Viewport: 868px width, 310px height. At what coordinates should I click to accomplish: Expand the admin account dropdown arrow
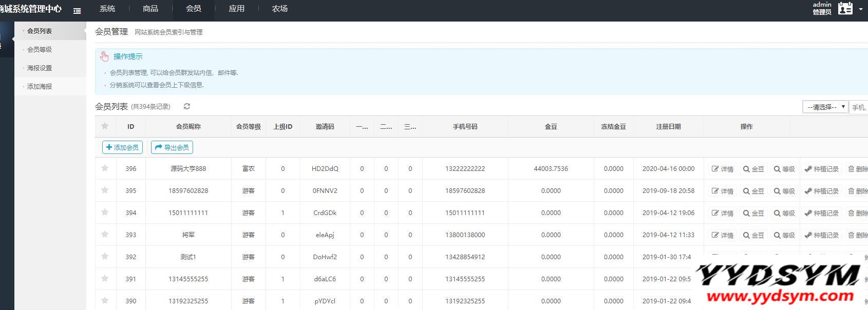pos(861,9)
